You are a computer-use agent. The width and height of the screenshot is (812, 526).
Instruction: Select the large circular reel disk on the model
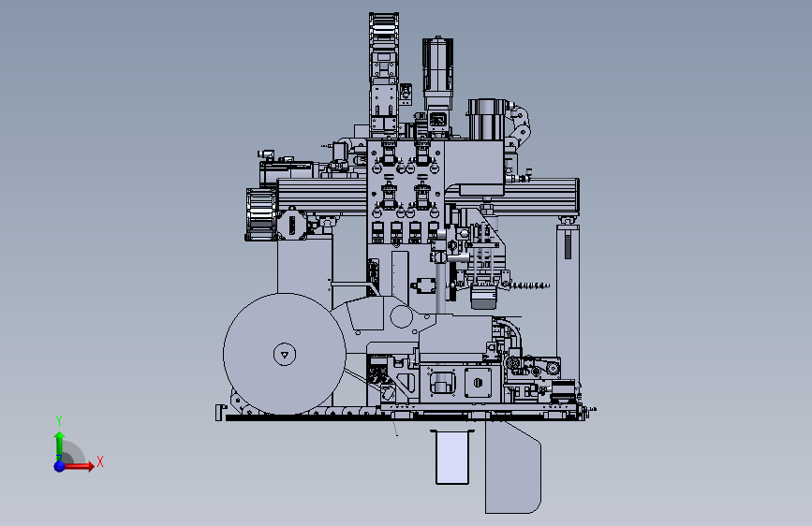pyautogui.click(x=285, y=354)
